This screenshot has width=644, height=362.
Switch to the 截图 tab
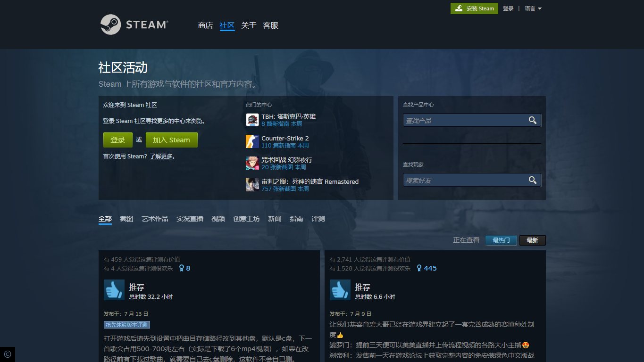[126, 219]
